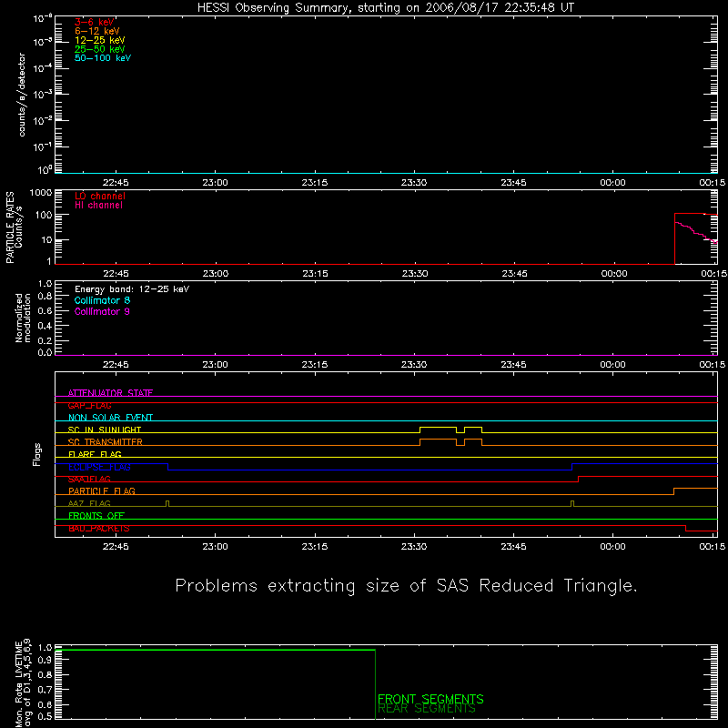Click the green livetime vertical drop line

[x=375, y=685]
